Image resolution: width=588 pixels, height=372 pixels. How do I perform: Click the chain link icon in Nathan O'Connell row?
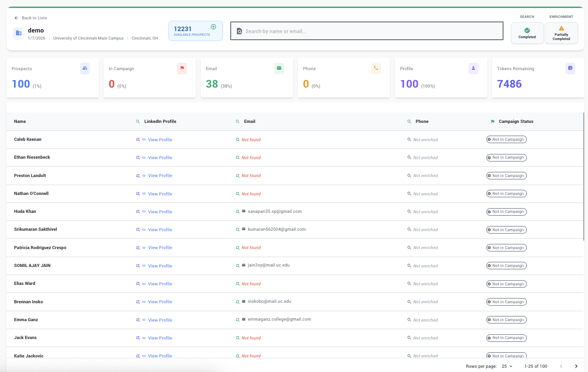coord(144,194)
